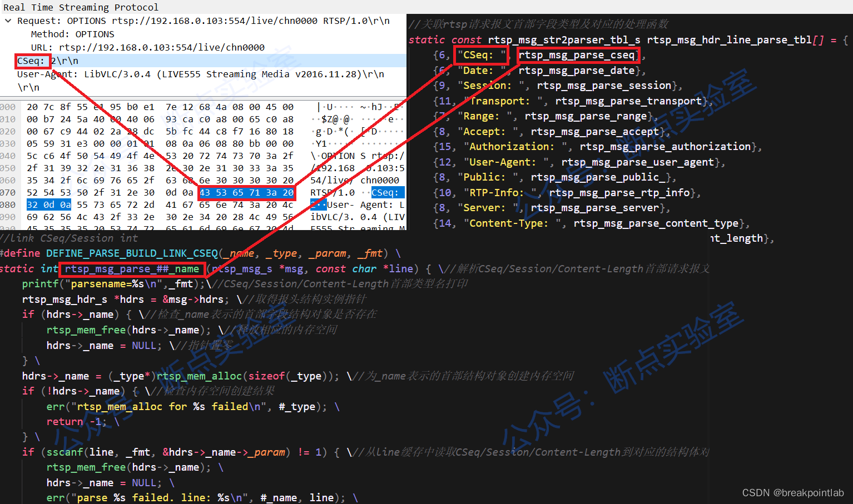
Task: Click rtsp_msg_parse_rtp_info function name
Action: pos(619,193)
